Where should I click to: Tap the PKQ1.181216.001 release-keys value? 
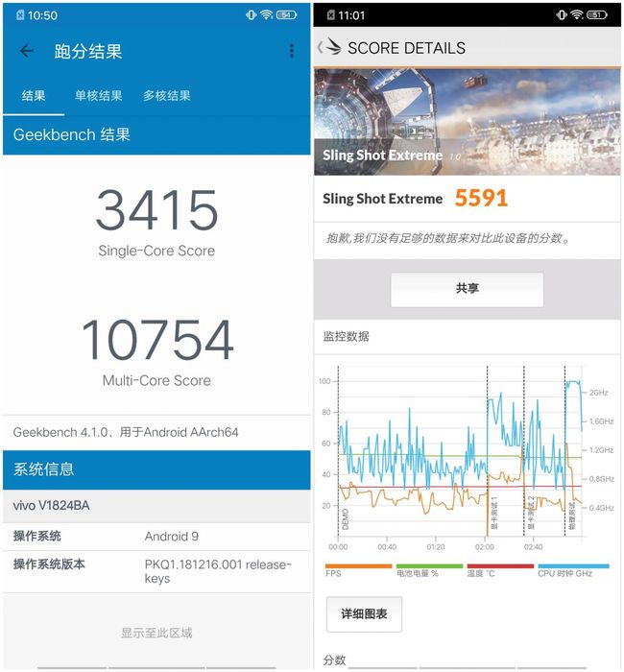(x=218, y=571)
